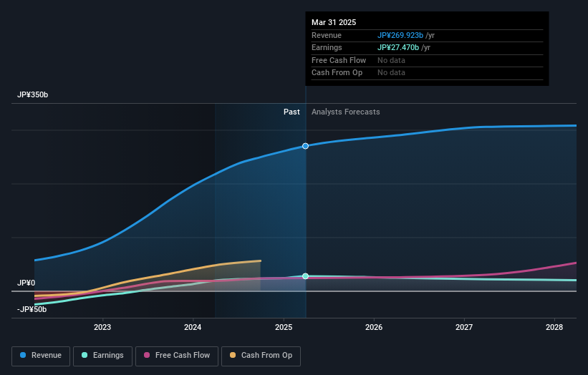Click the JP¥269.923b revenue value

click(x=400, y=35)
